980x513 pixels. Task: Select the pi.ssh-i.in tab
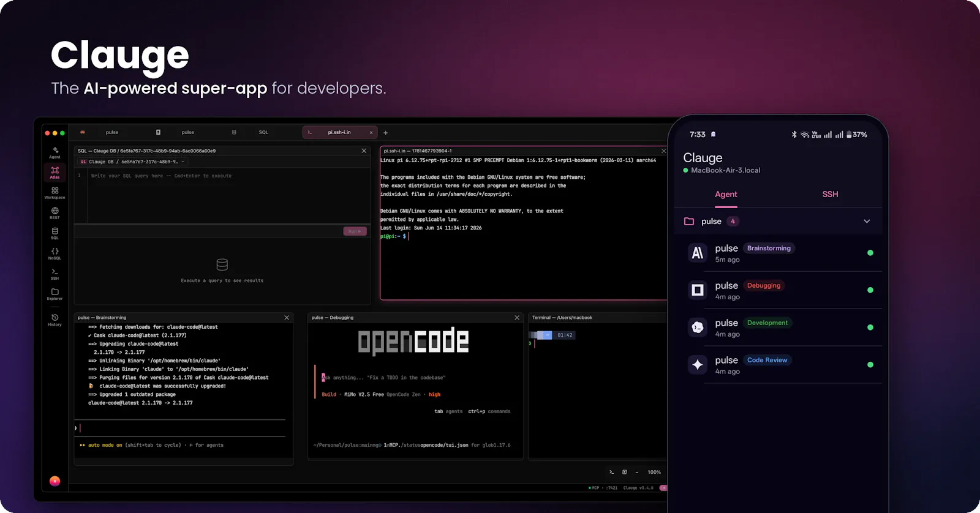click(339, 132)
